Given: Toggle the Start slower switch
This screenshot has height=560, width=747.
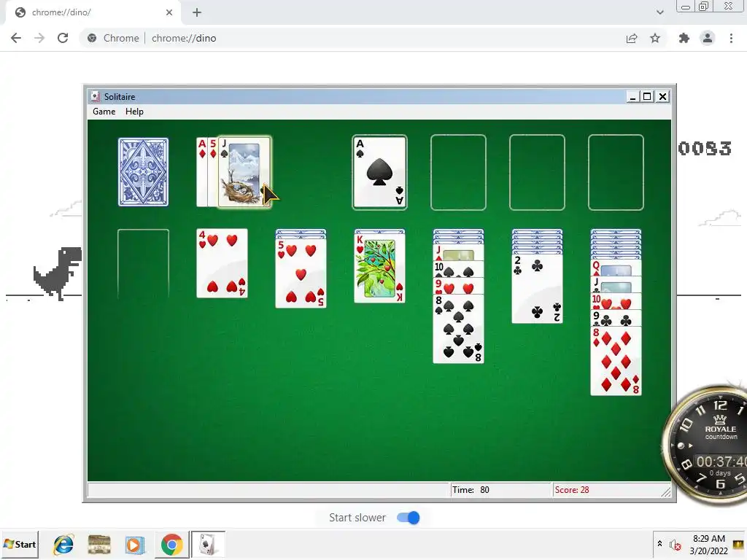Looking at the screenshot, I should click(x=409, y=518).
